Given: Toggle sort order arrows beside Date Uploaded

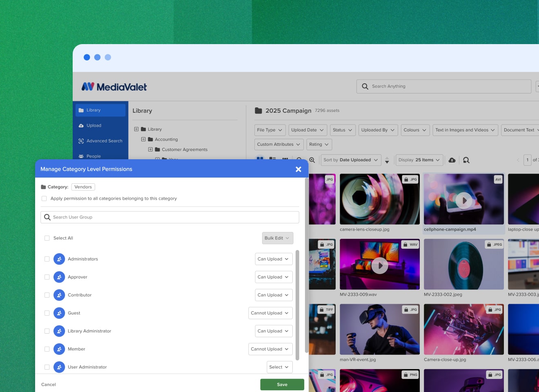Looking at the screenshot, I should click(387, 160).
